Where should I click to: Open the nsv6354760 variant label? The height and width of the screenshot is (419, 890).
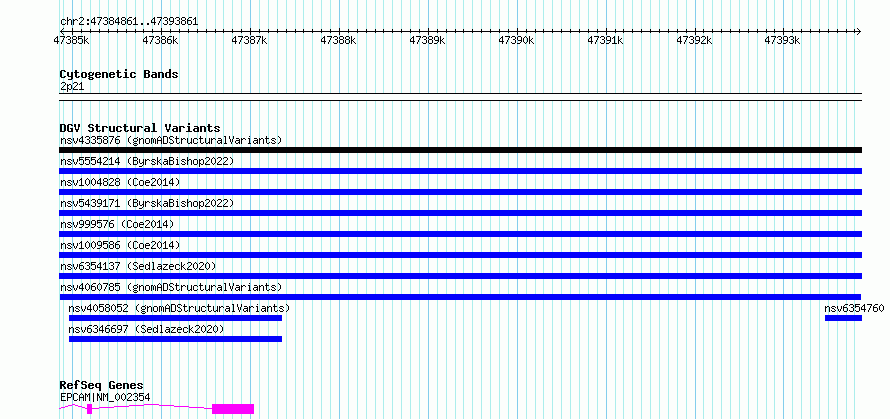click(854, 308)
